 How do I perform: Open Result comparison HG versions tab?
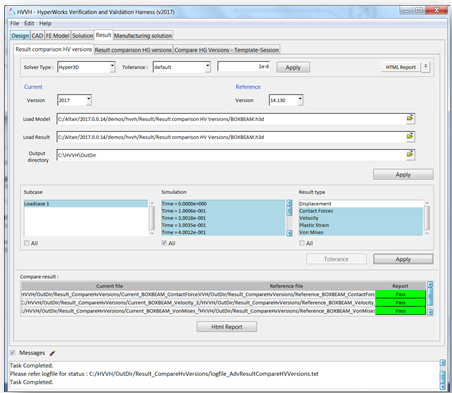tap(133, 50)
